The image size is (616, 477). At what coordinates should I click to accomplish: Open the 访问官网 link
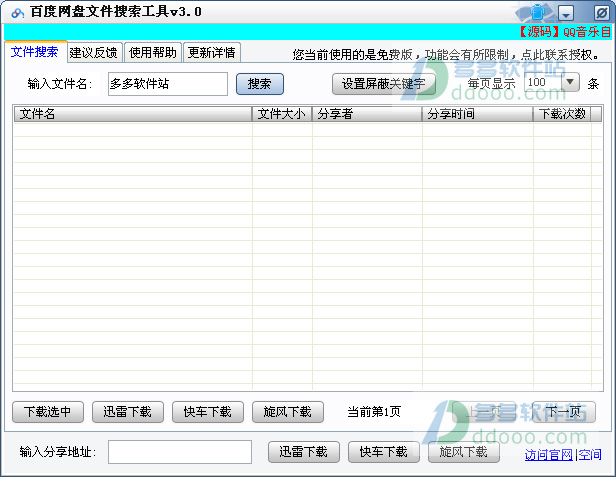coord(548,455)
